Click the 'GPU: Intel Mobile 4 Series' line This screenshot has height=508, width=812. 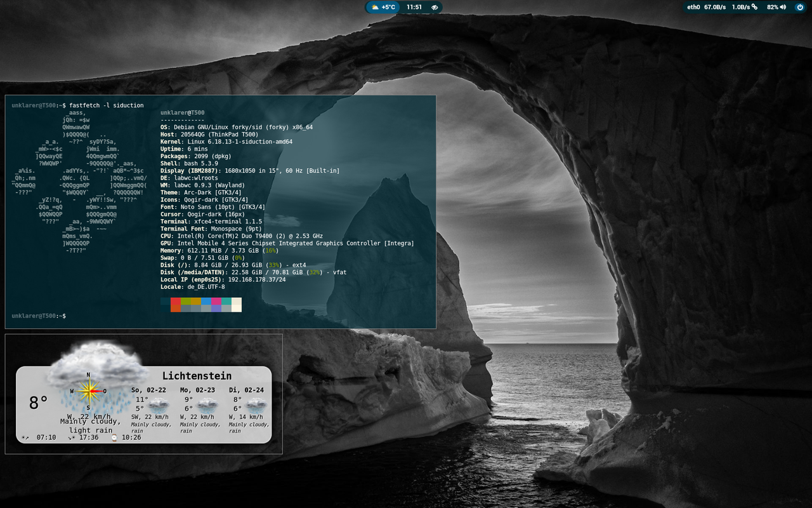[x=287, y=243]
